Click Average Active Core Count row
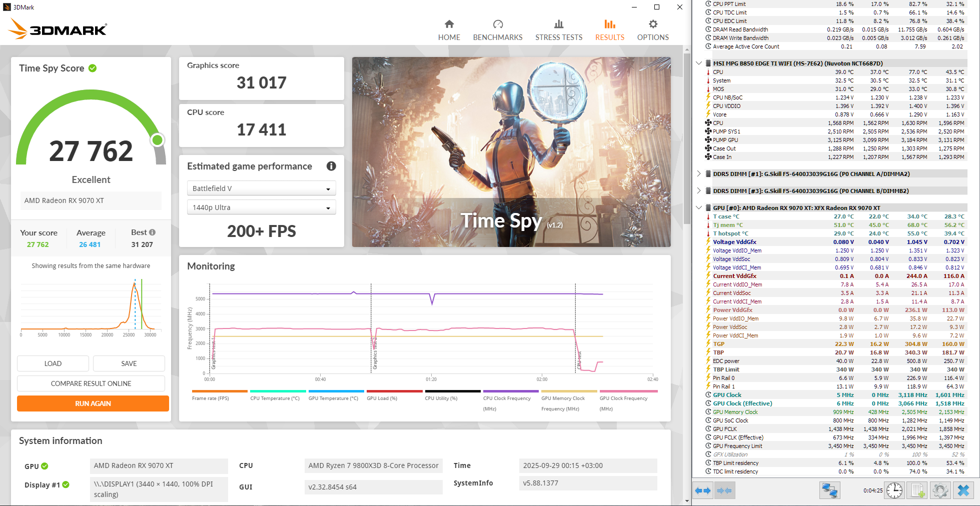 pos(835,46)
